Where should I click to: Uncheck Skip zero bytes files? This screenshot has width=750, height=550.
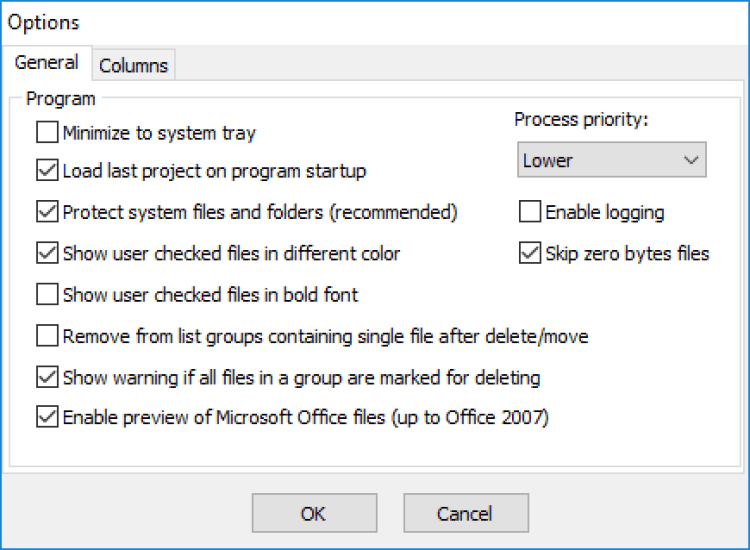click(x=530, y=253)
